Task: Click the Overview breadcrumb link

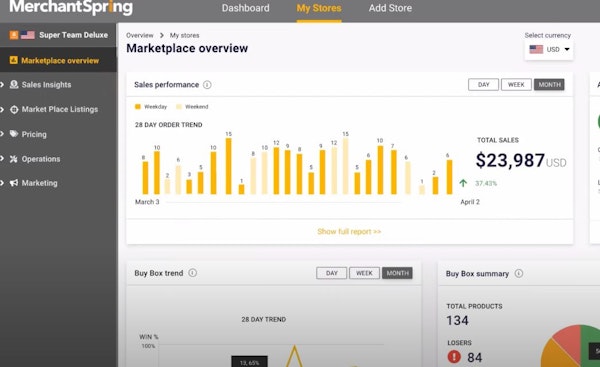Action: (x=140, y=35)
